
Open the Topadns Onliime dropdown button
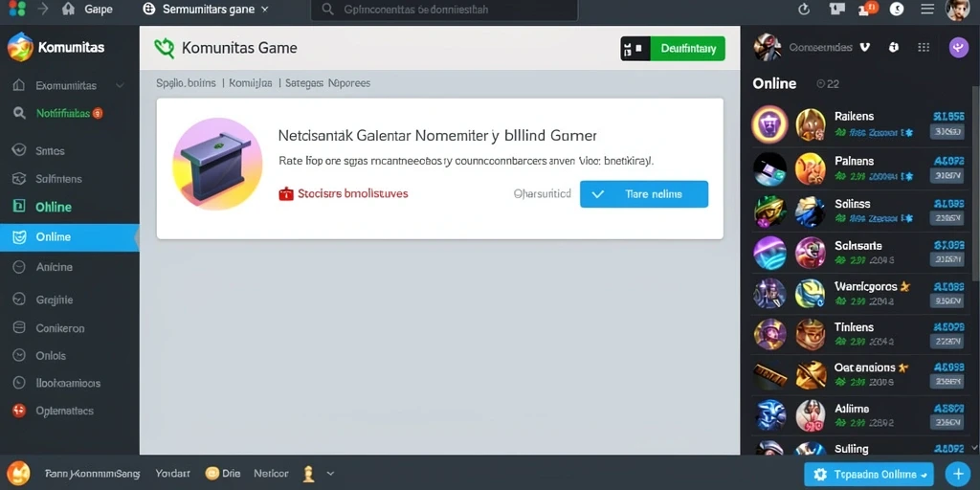click(x=869, y=474)
